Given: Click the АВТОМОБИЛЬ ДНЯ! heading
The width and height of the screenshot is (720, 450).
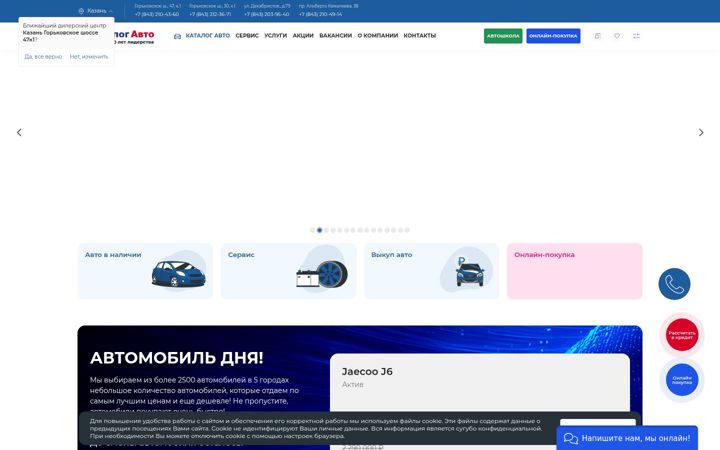Looking at the screenshot, I should (x=177, y=358).
